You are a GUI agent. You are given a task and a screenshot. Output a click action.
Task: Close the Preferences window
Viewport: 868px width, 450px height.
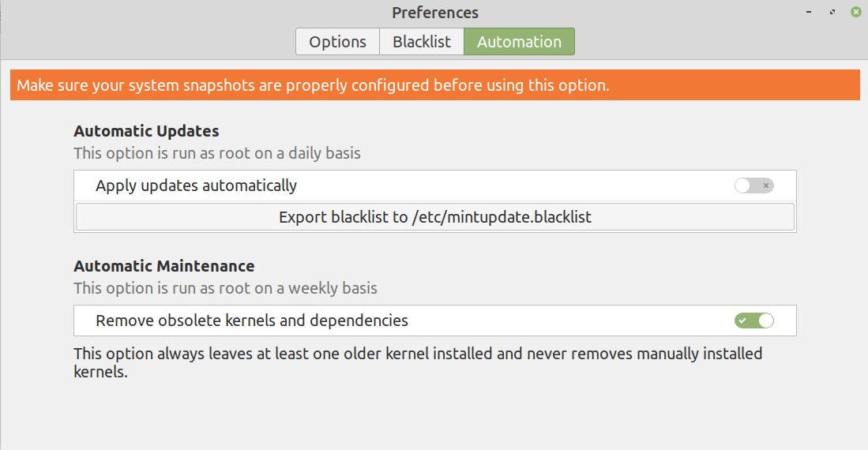(855, 13)
